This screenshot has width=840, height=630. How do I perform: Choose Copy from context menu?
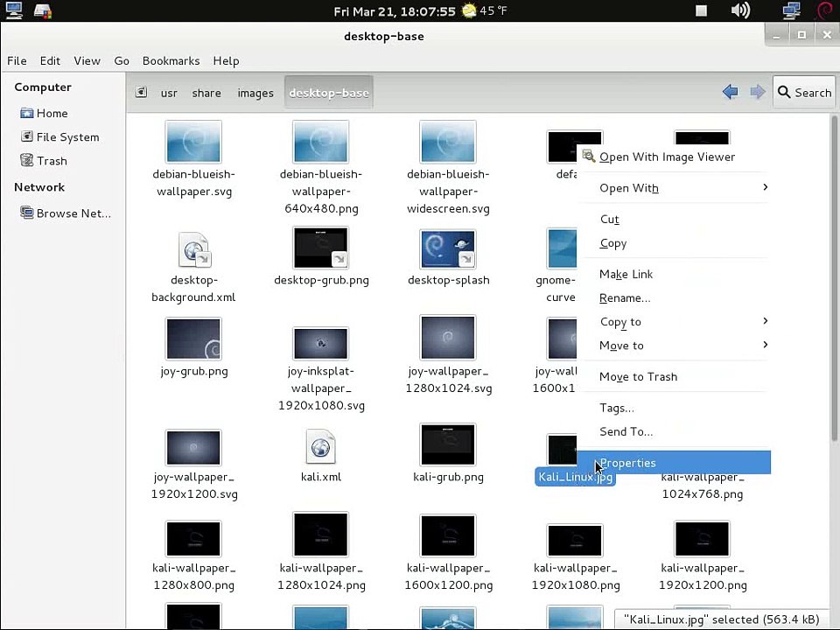(x=674, y=243)
